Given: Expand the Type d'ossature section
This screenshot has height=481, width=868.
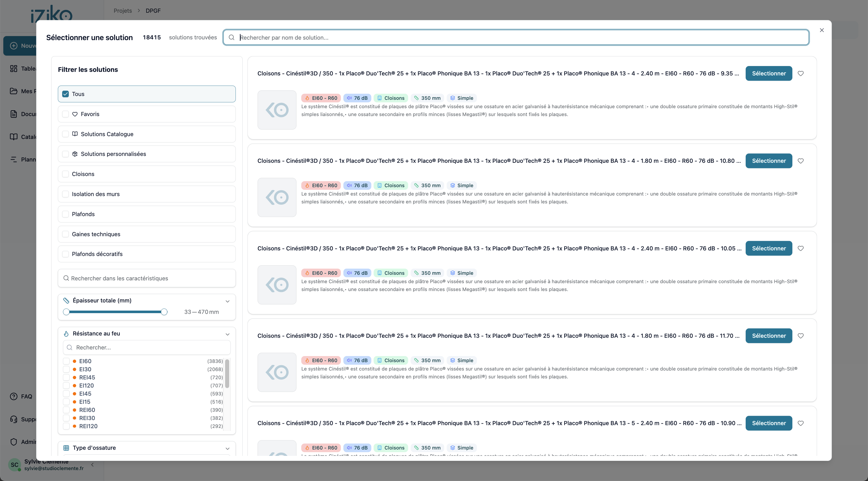Looking at the screenshot, I should point(227,448).
